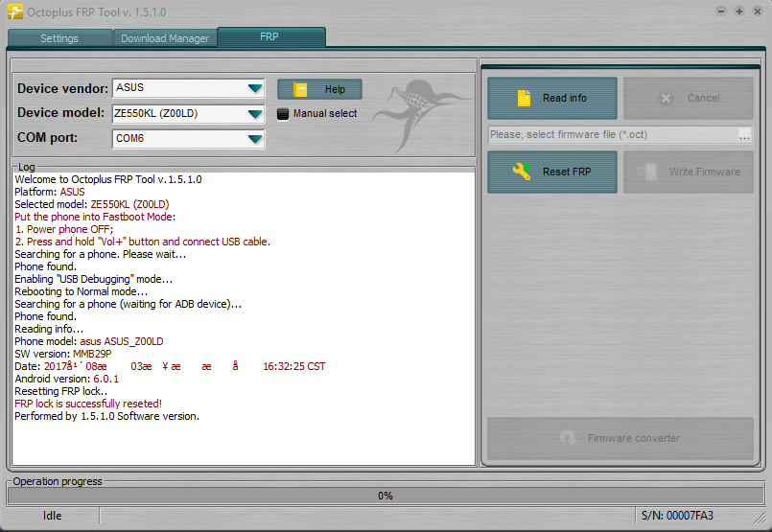Click log line 'Selected model: ZE550KL (Z00LD)'

(x=91, y=204)
